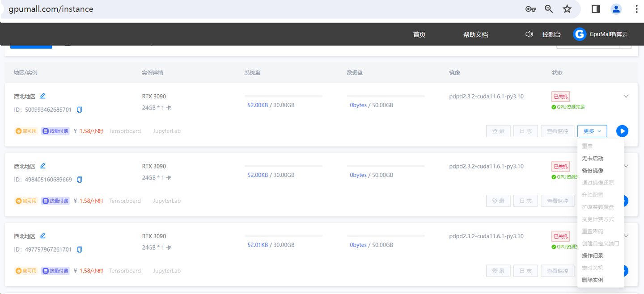The width and height of the screenshot is (644, 294).
Task: Open the 更多 dropdown on first instance
Action: 592,131
